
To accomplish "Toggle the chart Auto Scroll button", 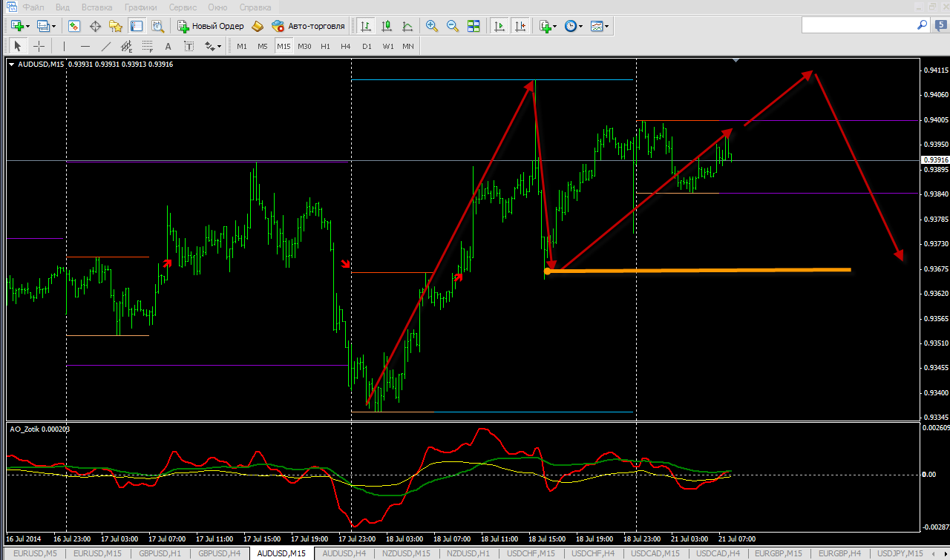I will [x=499, y=26].
